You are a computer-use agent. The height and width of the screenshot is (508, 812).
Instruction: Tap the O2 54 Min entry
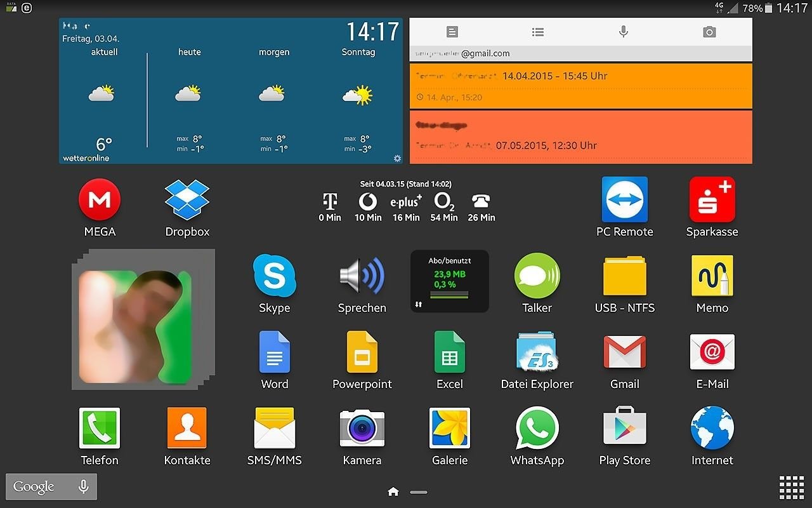[x=444, y=208]
